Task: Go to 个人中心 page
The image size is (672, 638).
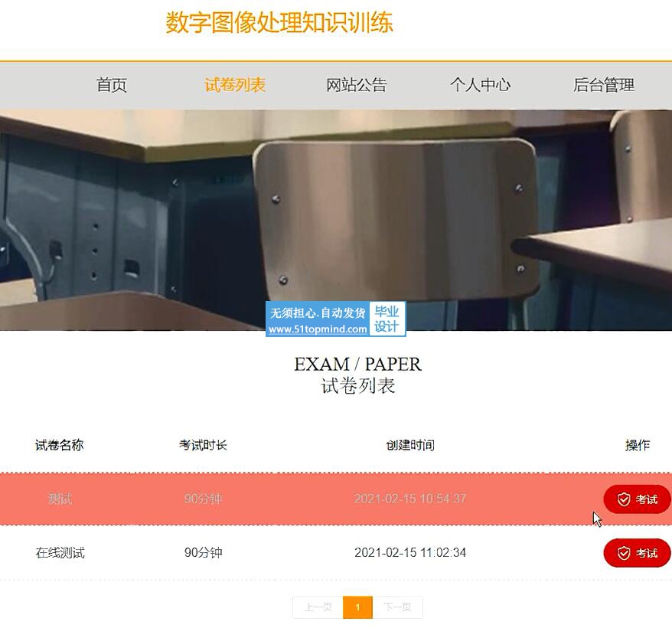Action: click(480, 85)
